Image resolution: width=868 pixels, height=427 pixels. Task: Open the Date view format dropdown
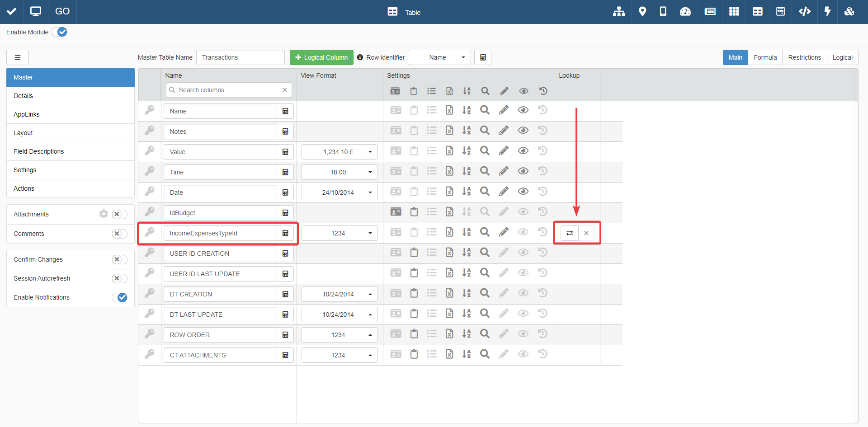[339, 192]
